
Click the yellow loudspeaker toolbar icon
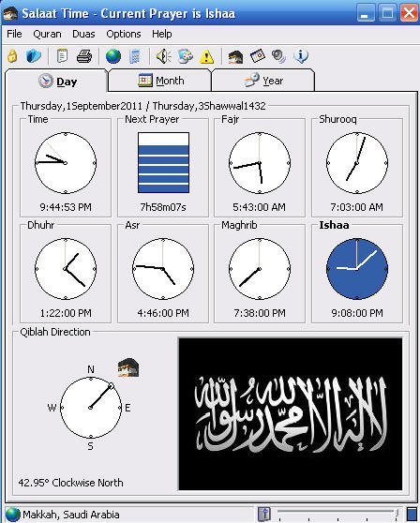point(163,56)
